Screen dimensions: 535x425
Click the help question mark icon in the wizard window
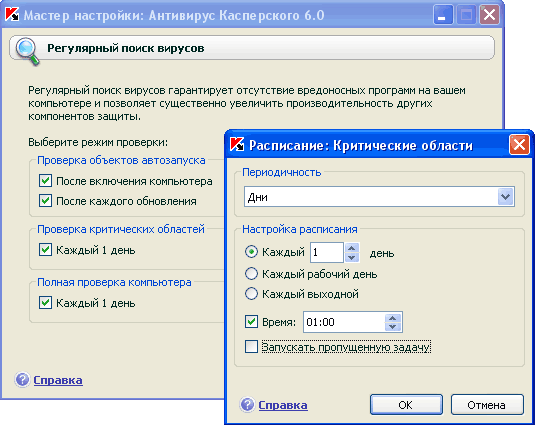tap(22, 380)
